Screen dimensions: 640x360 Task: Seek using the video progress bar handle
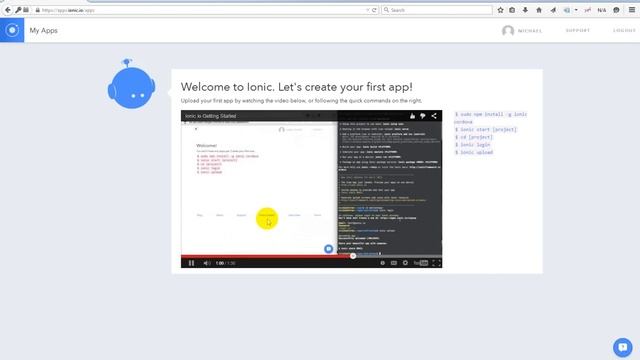[353, 256]
